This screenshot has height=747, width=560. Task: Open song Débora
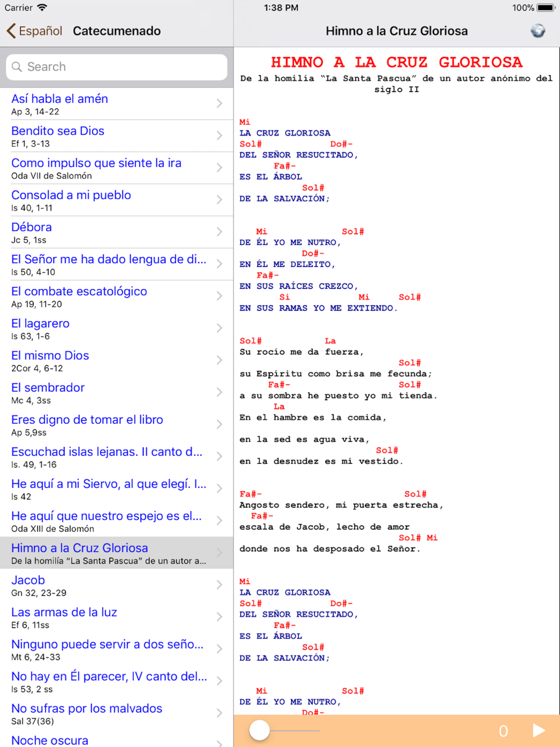pos(116,232)
